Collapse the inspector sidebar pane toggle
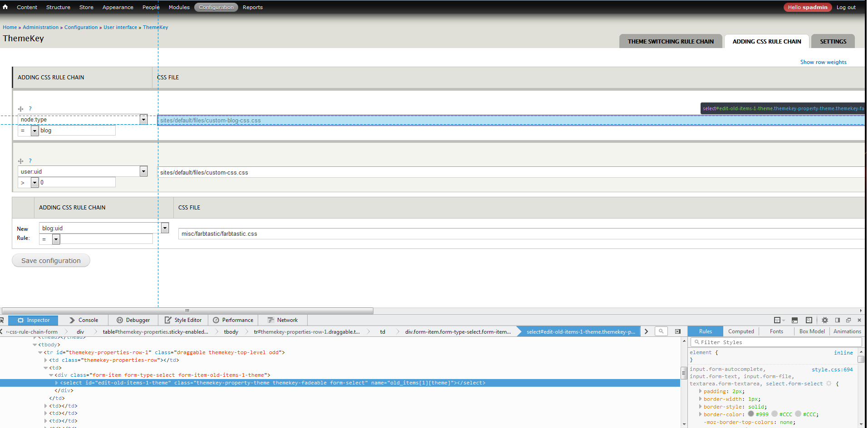Image resolution: width=868 pixels, height=428 pixels. [678, 331]
